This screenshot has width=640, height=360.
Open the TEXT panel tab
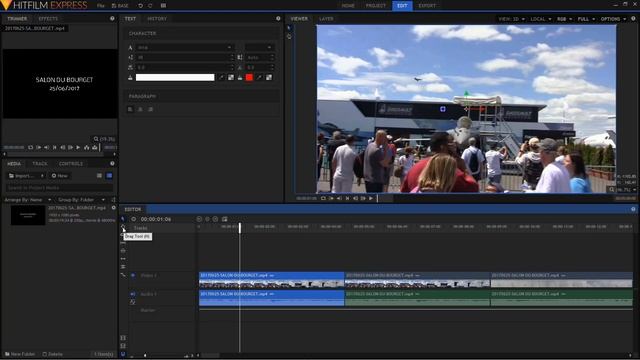tap(130, 19)
